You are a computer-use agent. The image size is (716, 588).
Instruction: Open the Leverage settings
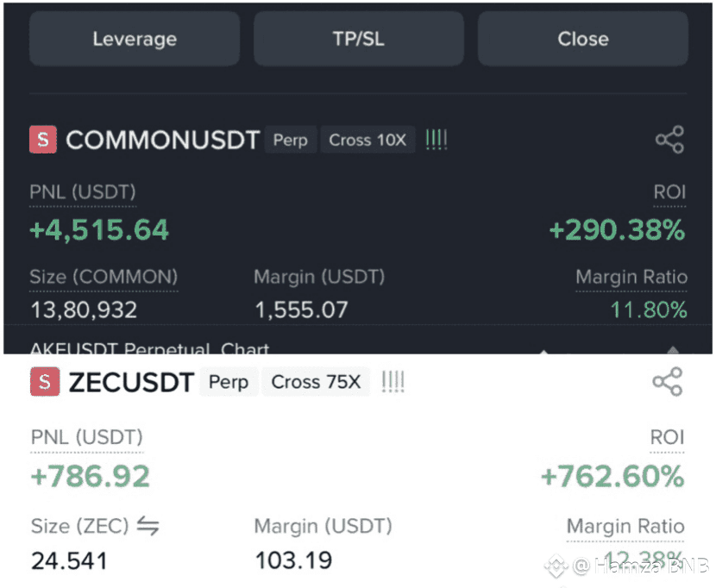(135, 39)
